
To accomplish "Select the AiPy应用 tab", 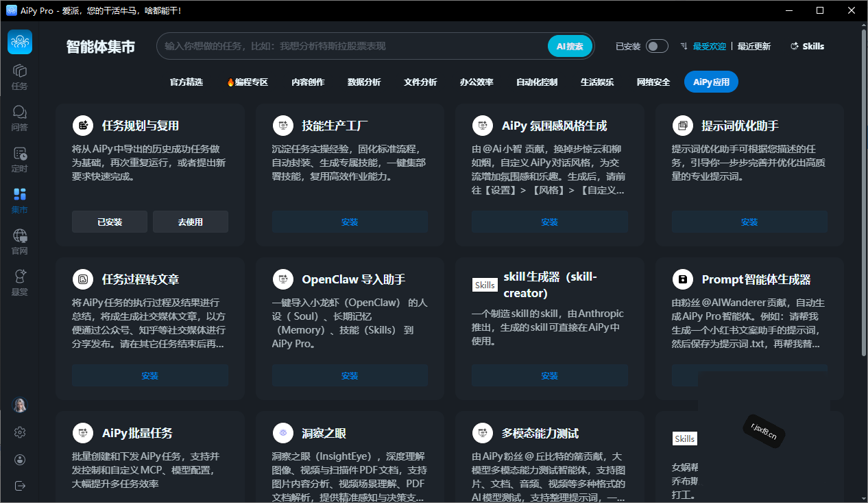I will [711, 82].
